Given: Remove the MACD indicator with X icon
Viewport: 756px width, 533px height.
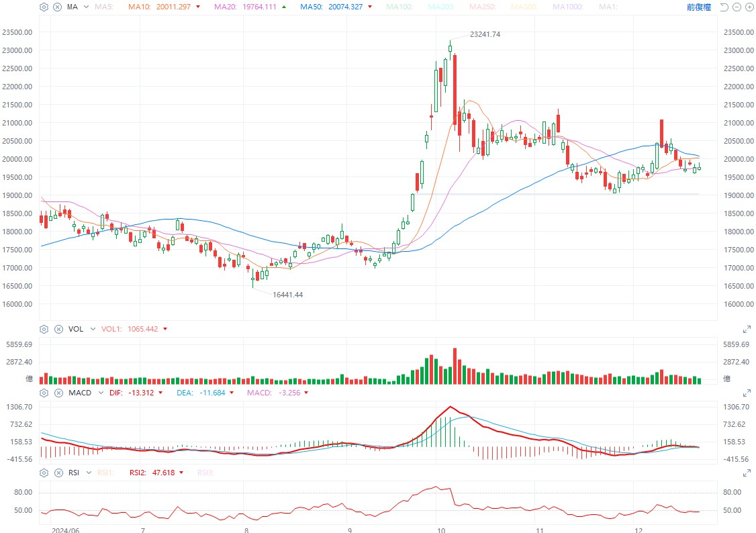Looking at the screenshot, I should 58,393.
